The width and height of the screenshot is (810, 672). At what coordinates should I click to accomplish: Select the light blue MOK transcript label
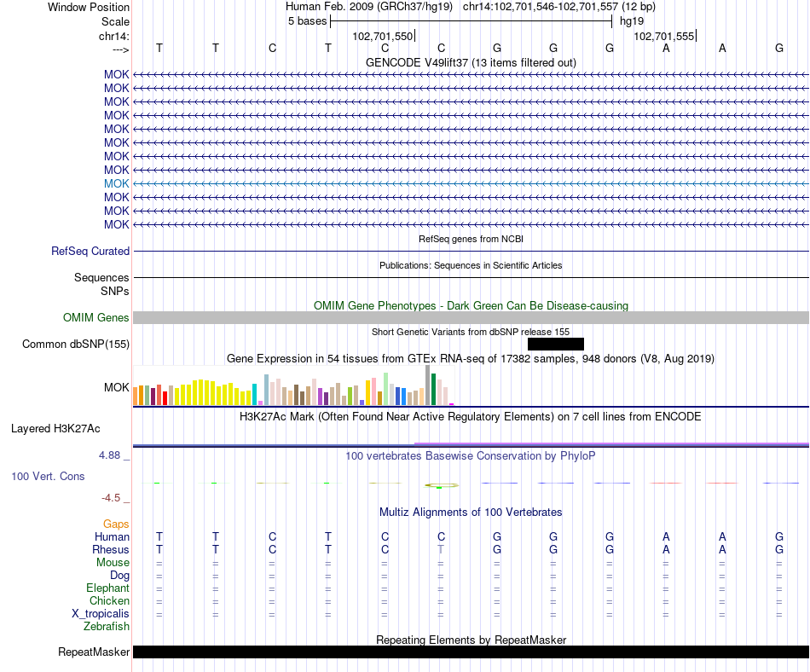pyautogui.click(x=116, y=183)
